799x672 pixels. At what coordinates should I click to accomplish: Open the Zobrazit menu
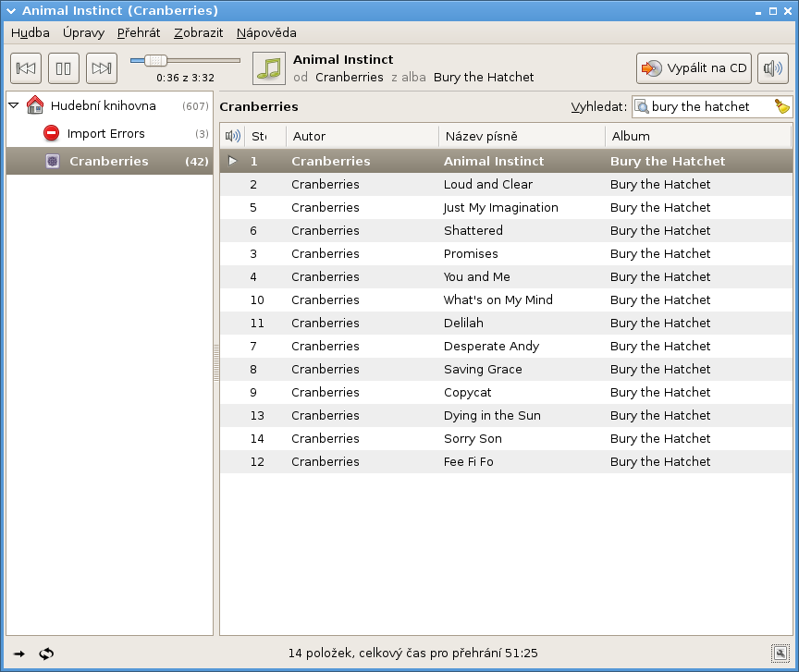(x=199, y=33)
